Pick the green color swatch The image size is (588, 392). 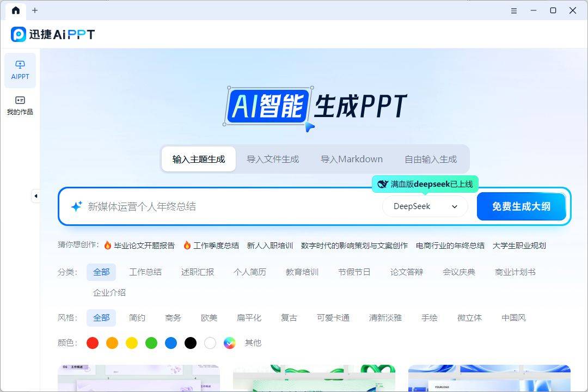[151, 343]
